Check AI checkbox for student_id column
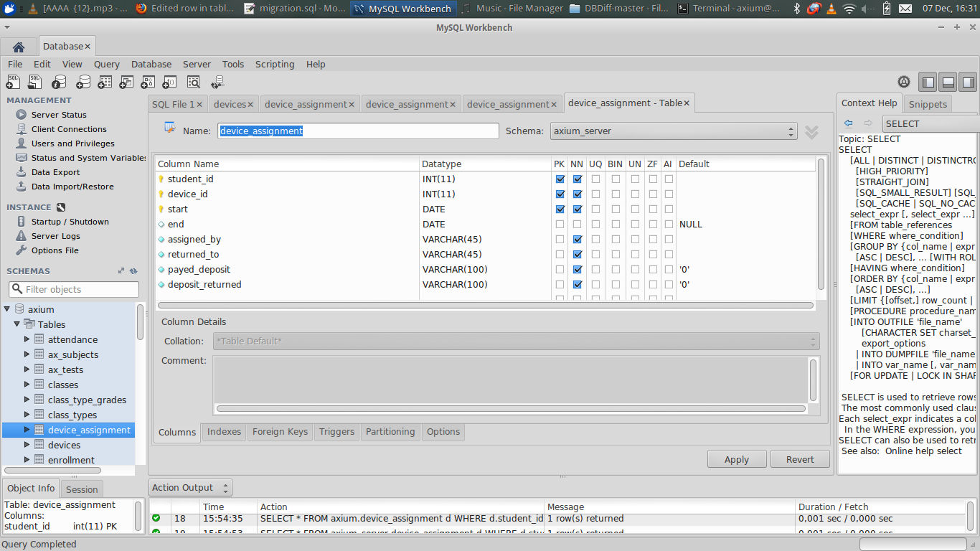 click(x=669, y=179)
